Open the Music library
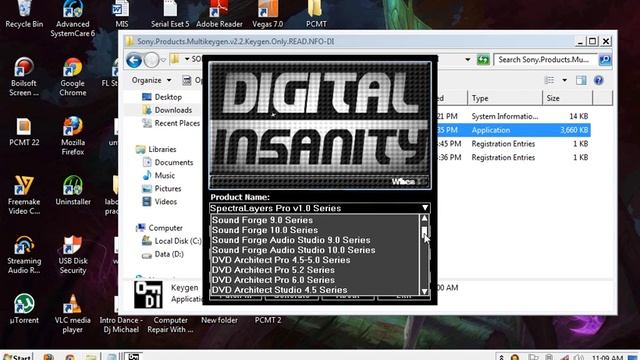The image size is (640, 360). [158, 176]
